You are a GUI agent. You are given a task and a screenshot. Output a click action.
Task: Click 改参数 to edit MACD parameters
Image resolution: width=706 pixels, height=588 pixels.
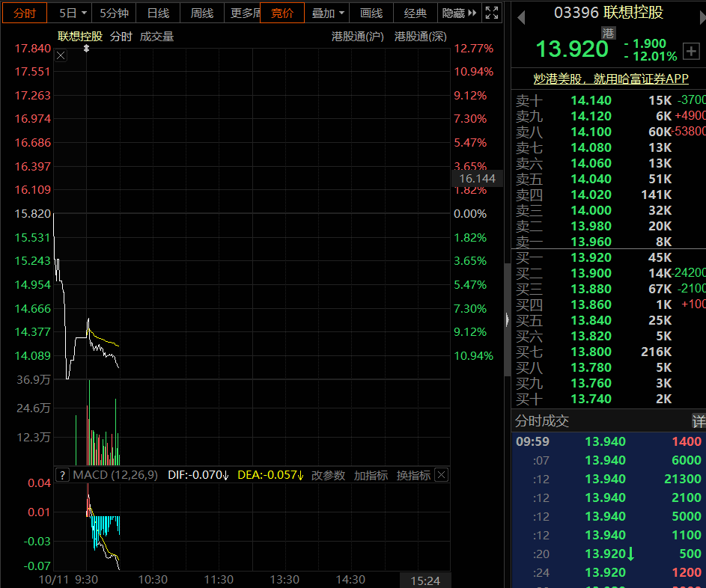pyautogui.click(x=328, y=475)
